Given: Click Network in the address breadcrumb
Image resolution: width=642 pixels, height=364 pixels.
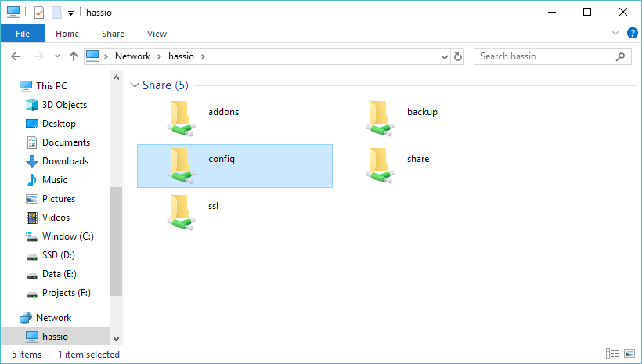Looking at the screenshot, I should (132, 56).
